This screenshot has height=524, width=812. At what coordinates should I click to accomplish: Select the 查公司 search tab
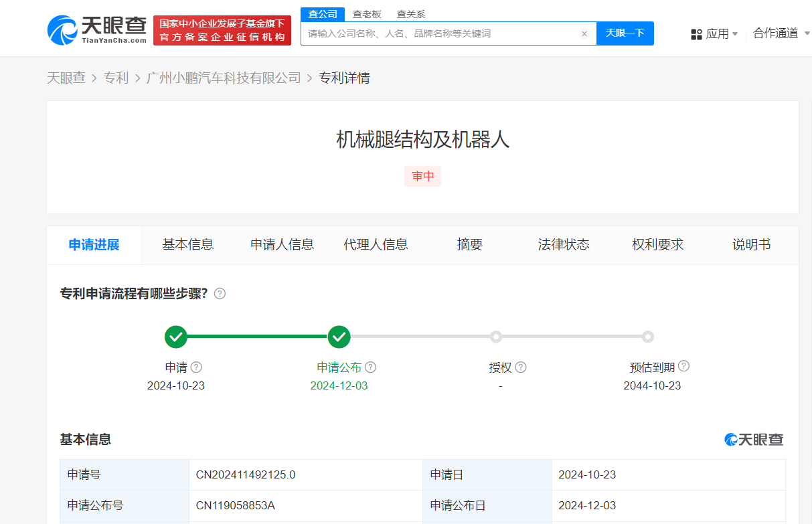point(323,14)
